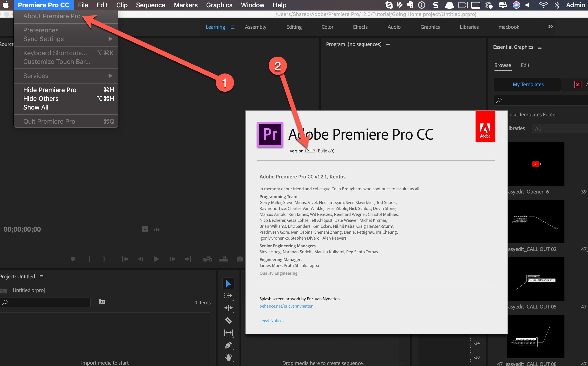Select the Track Select Forward tool
The height and width of the screenshot is (366, 588).
point(228,295)
